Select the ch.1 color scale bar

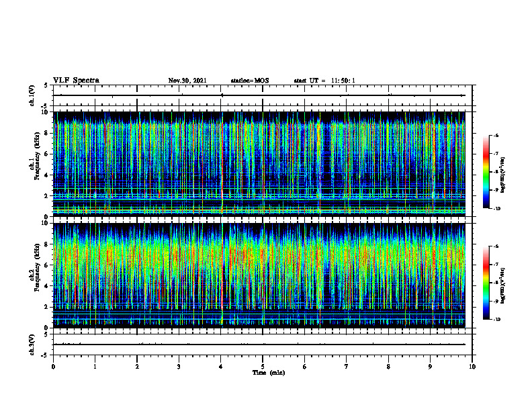tap(486, 172)
